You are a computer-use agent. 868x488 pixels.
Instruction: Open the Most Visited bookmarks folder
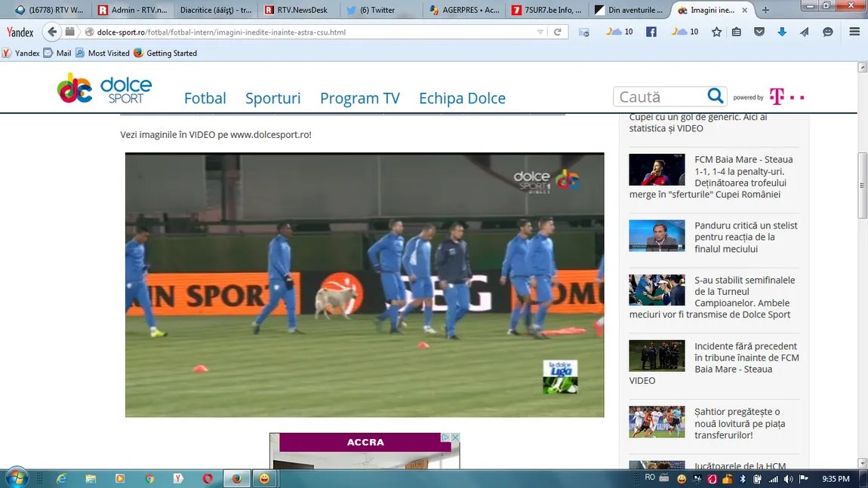click(103, 53)
